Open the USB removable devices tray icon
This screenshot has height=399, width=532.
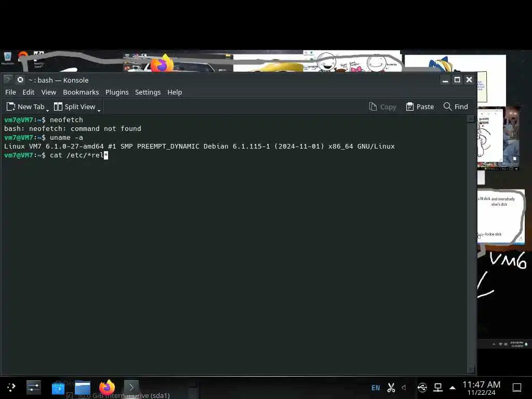(422, 388)
